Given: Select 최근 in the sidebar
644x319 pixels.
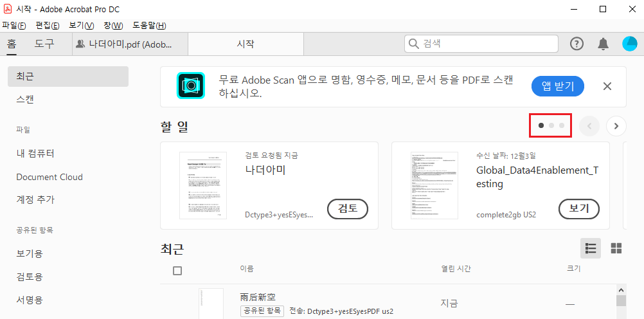Looking at the screenshot, I should (68, 77).
